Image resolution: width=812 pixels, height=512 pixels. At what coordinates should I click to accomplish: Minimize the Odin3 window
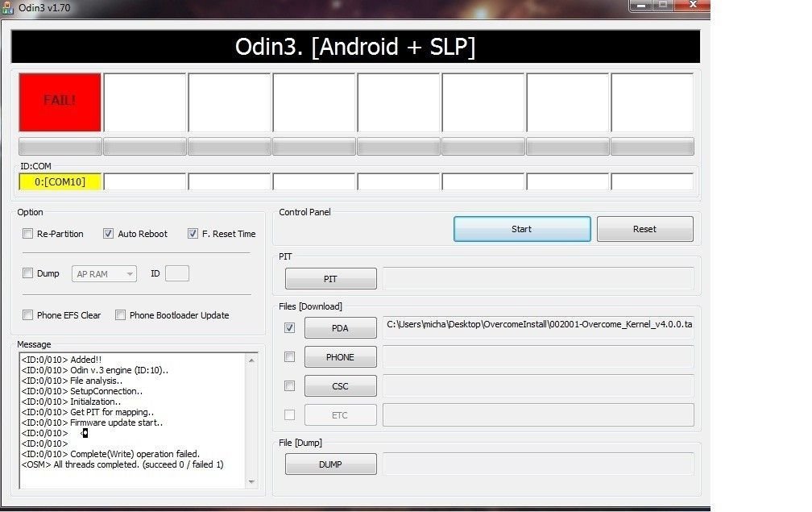(641, 5)
